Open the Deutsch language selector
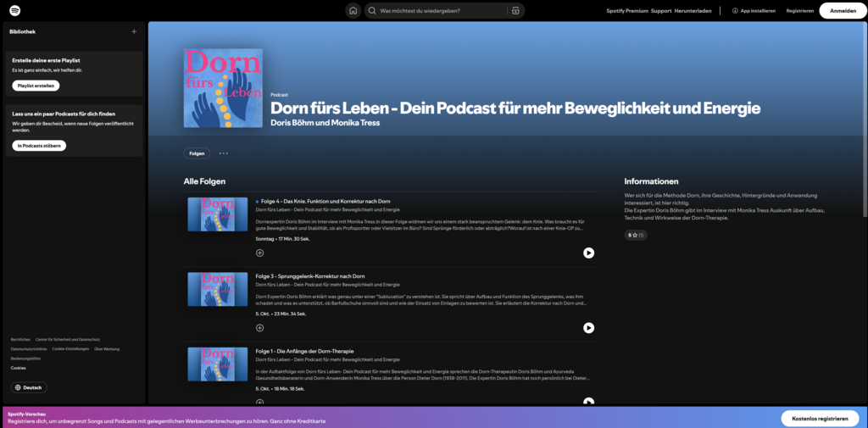Viewport: 868px width, 428px height. pos(28,387)
